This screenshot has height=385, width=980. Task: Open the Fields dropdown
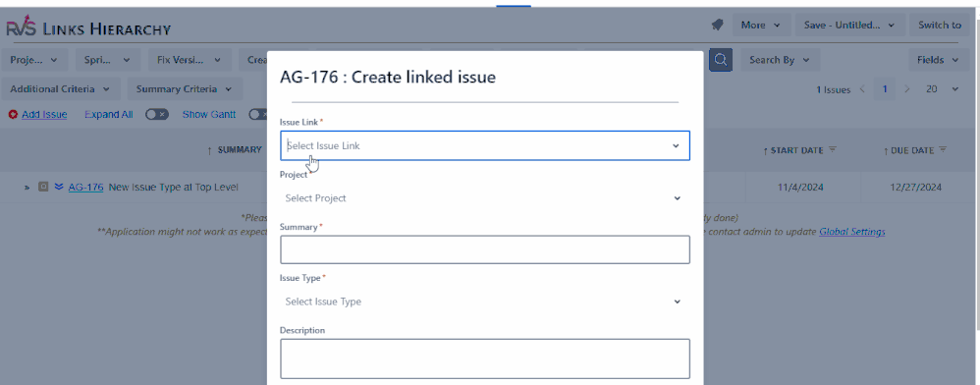[938, 60]
